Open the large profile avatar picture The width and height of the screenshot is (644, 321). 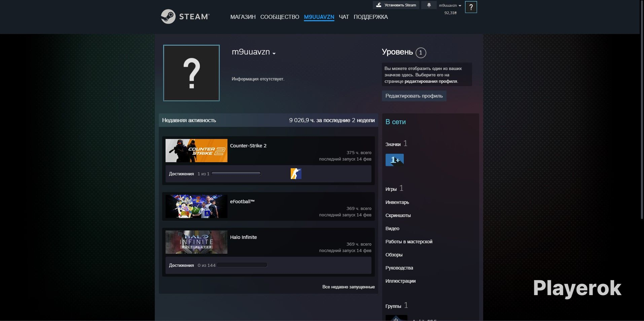pos(191,73)
